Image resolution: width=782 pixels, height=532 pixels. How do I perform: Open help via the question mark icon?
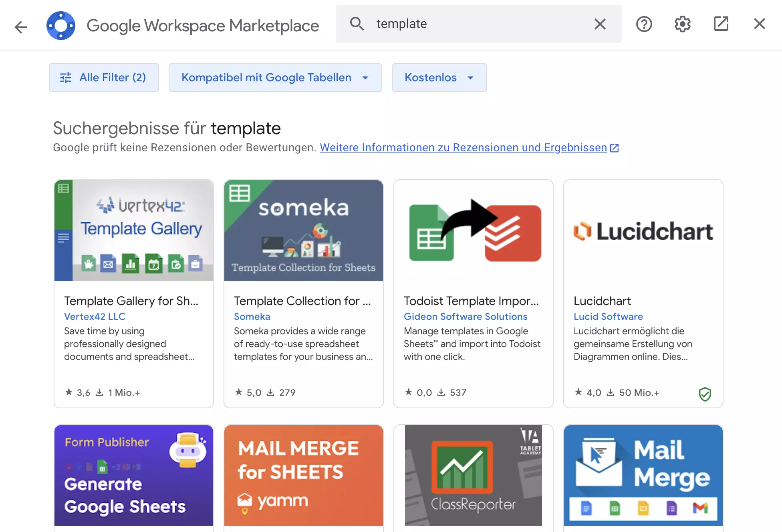pos(644,24)
